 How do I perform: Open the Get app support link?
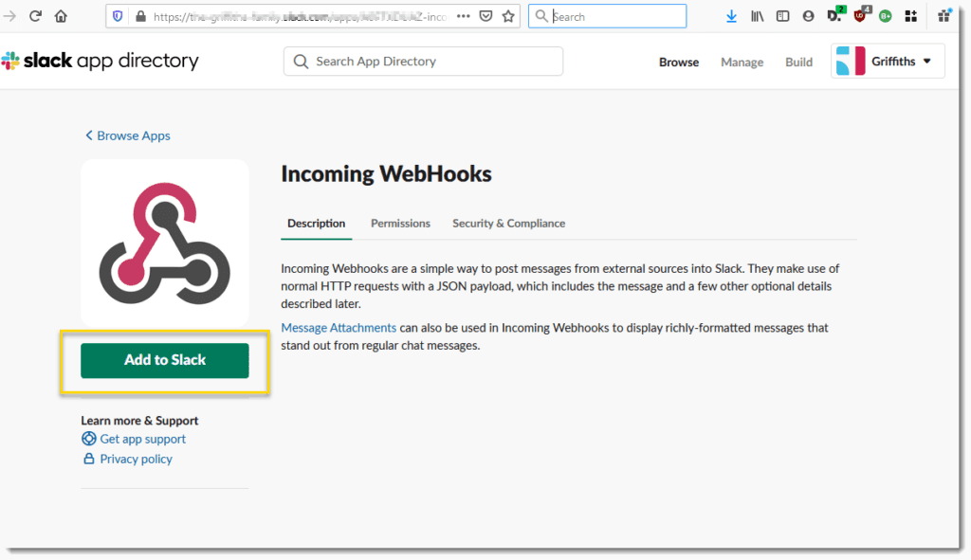[143, 439]
